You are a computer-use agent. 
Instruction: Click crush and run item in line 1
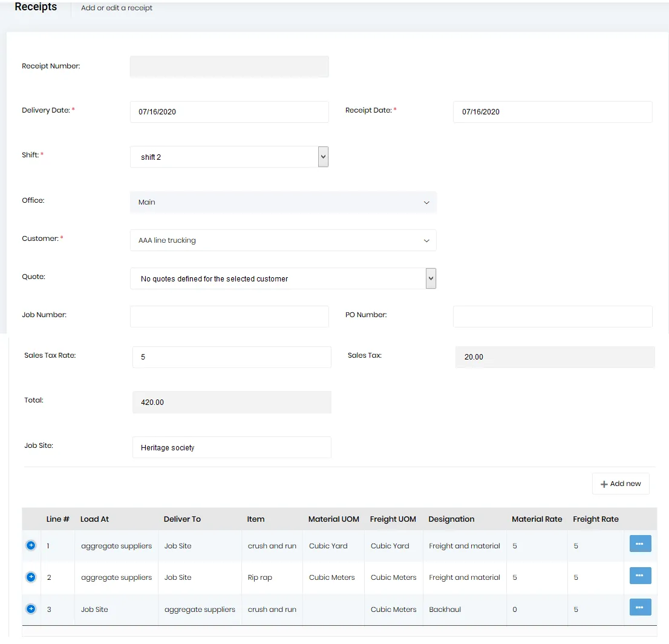pyautogui.click(x=272, y=546)
